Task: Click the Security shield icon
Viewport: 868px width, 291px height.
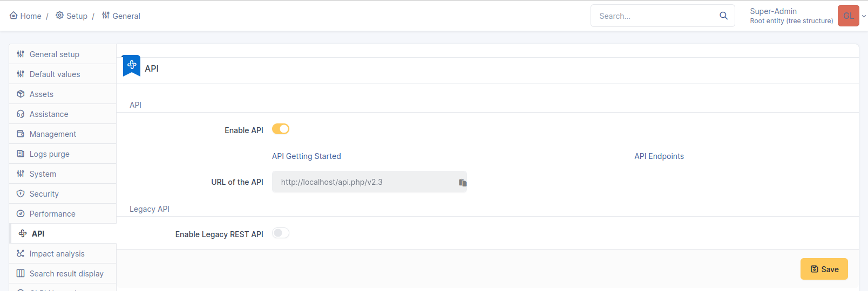Action: pos(21,193)
